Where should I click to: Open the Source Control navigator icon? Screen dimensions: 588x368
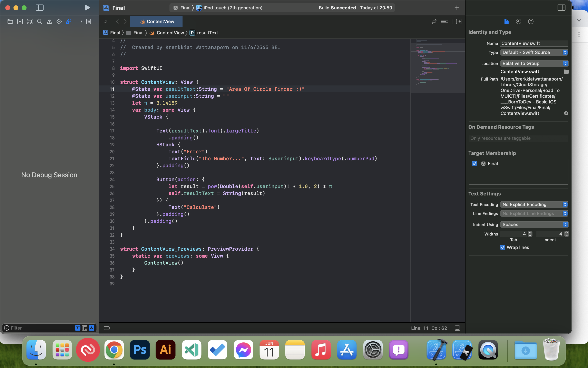20,21
